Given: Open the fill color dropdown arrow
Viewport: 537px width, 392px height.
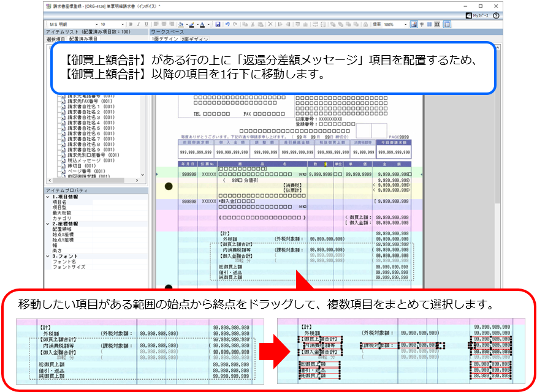Looking at the screenshot, I should 186,24.
